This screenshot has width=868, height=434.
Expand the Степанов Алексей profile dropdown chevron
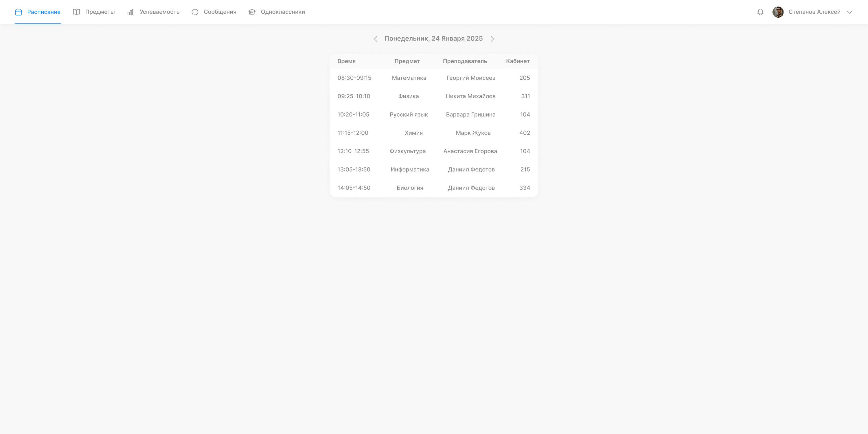[x=849, y=12]
